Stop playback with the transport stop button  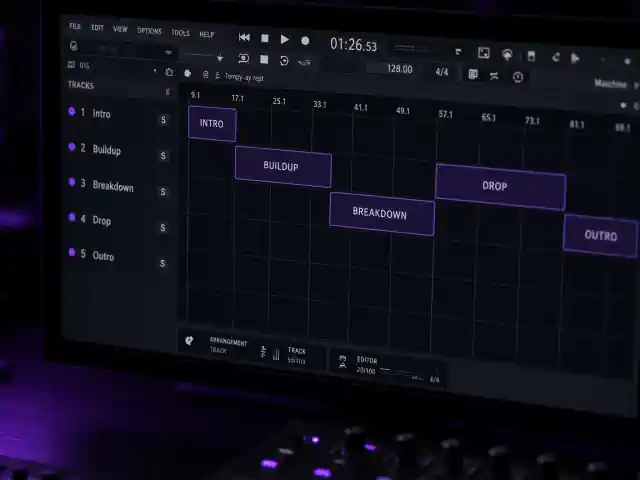pyautogui.click(x=265, y=38)
